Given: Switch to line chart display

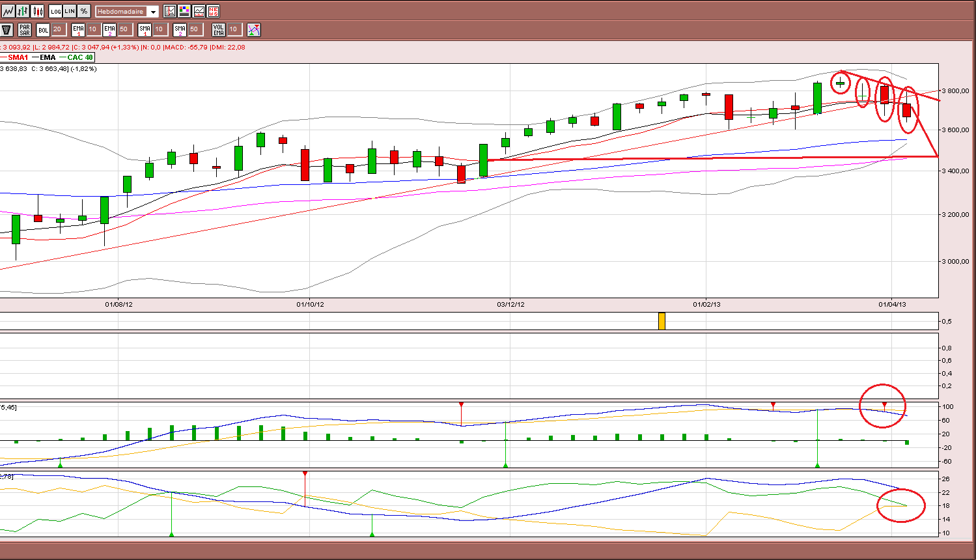Looking at the screenshot, I should click(8, 11).
